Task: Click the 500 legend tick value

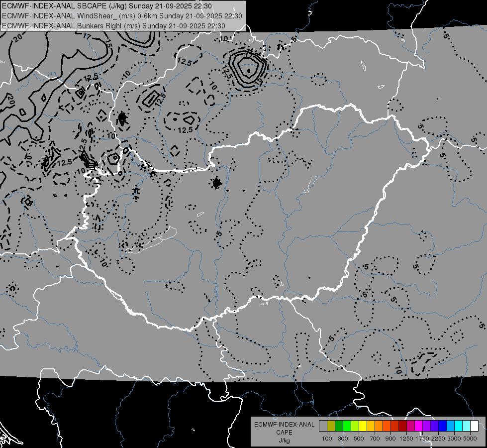Action: coord(359,439)
